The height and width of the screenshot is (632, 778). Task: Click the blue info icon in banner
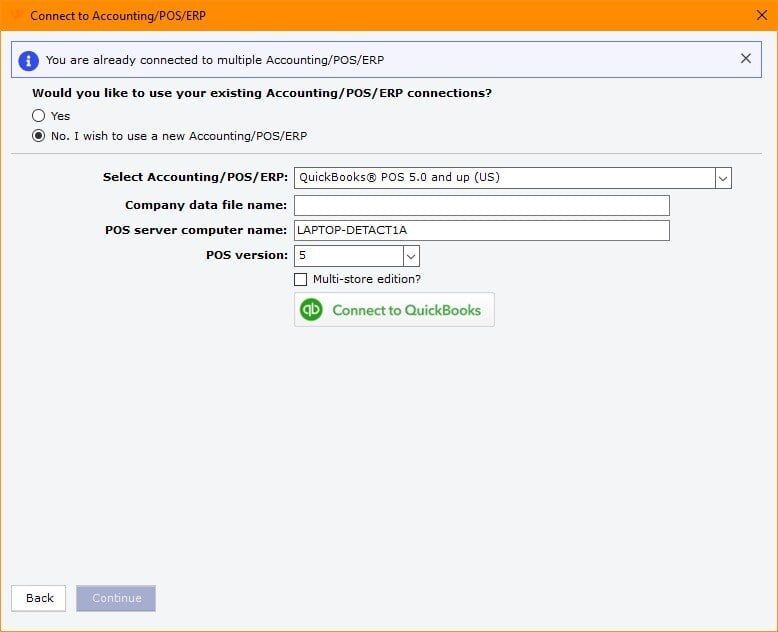click(28, 61)
